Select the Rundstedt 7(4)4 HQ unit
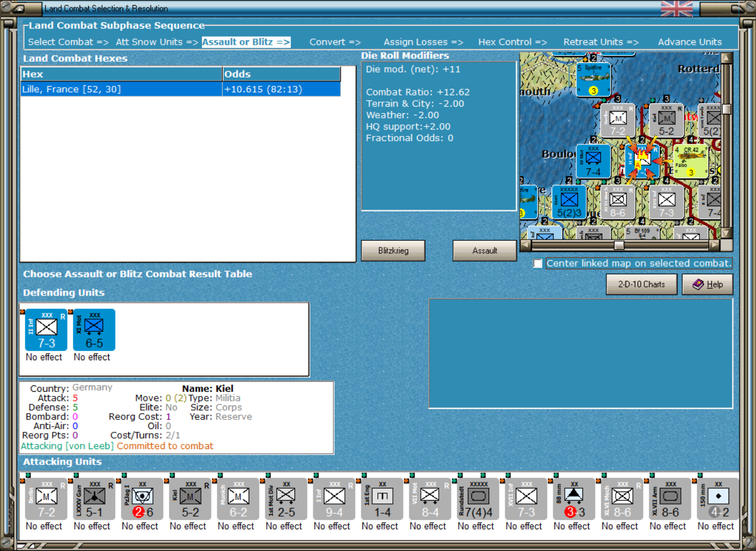Image resolution: width=756 pixels, height=551 pixels. [x=479, y=499]
